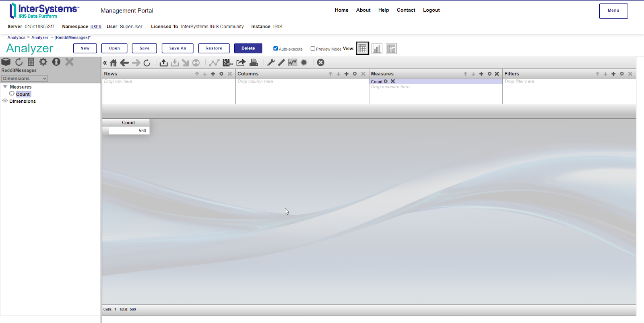Click the gear icon in Filters header
Screen dimensions: 644x323
point(622,74)
